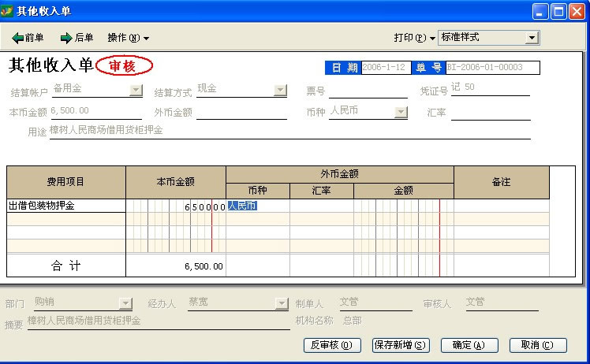Select the 出借包装物押金 expense item cell
The image size is (590, 364).
pos(65,206)
